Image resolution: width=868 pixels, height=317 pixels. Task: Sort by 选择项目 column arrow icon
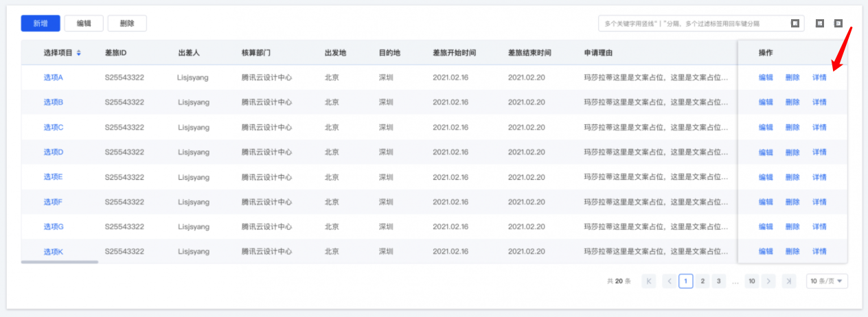point(79,53)
